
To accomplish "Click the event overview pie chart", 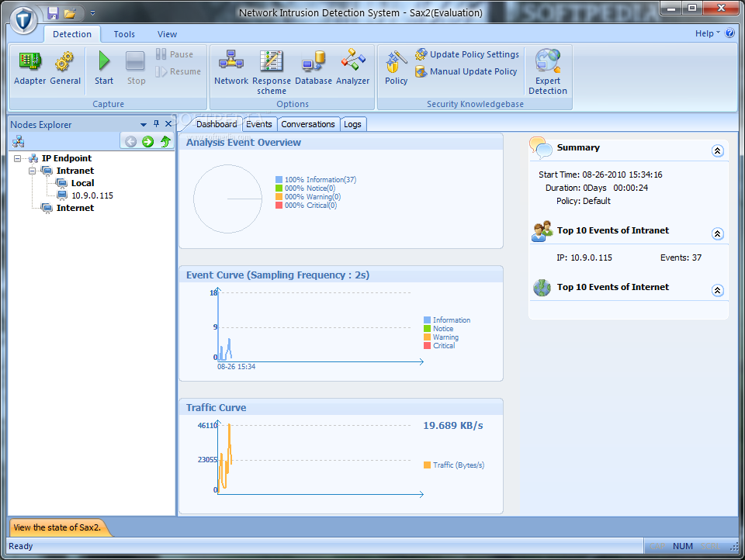I will pyautogui.click(x=227, y=199).
